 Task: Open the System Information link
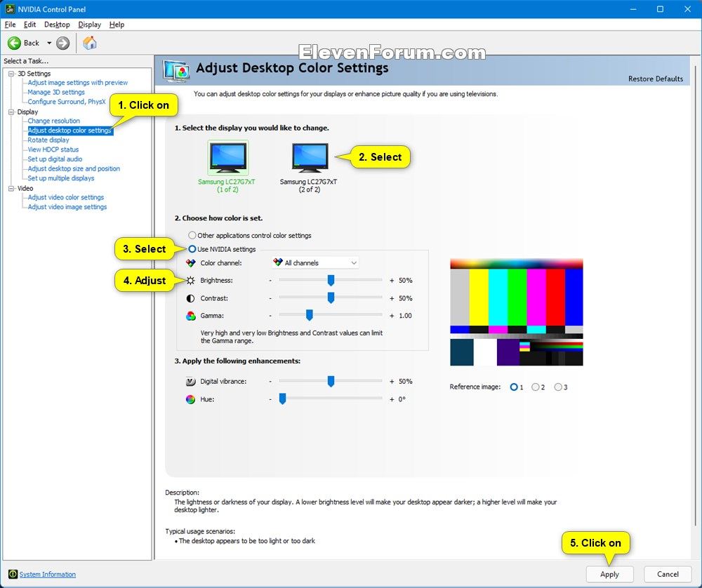[x=46, y=574]
